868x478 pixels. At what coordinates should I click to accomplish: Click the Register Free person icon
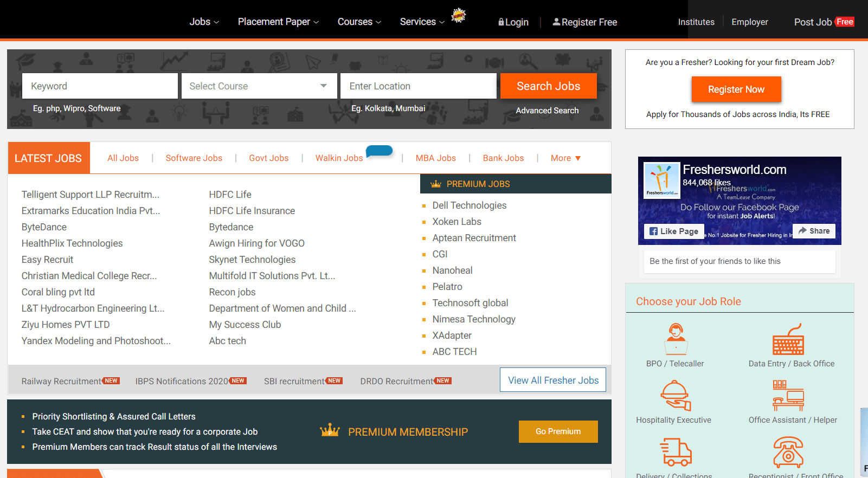pyautogui.click(x=556, y=22)
